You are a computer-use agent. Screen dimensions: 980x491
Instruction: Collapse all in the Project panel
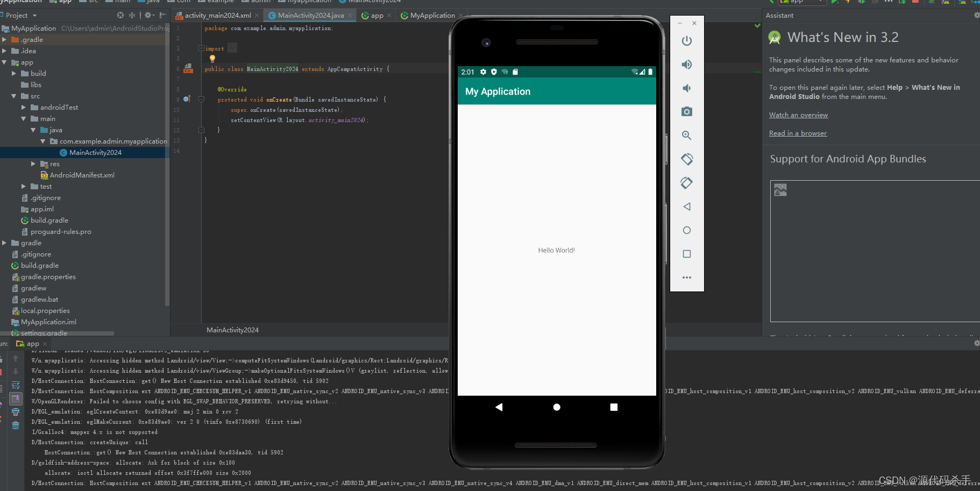click(x=132, y=16)
